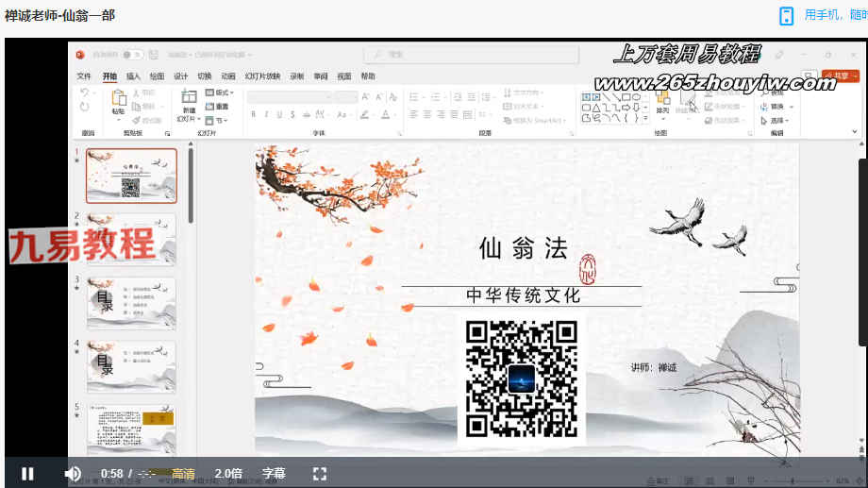Screen dimensions: 868x488
Task: Click the 排列 arrange icon
Action: pos(662,102)
